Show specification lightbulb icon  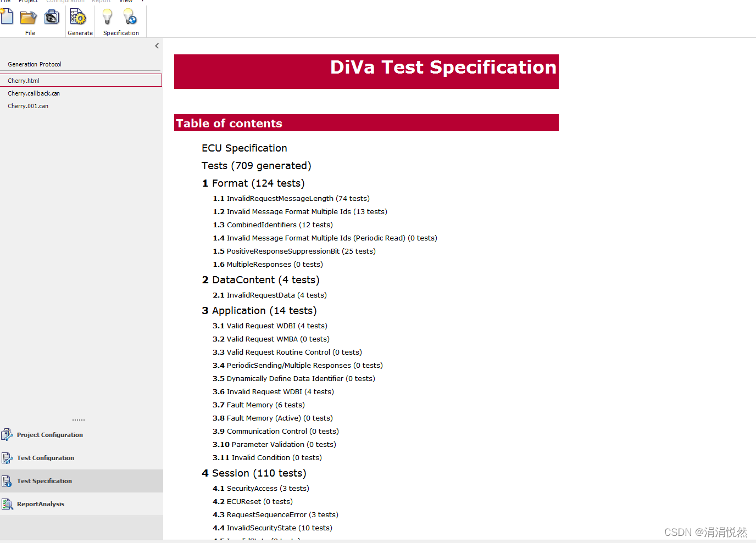click(108, 17)
